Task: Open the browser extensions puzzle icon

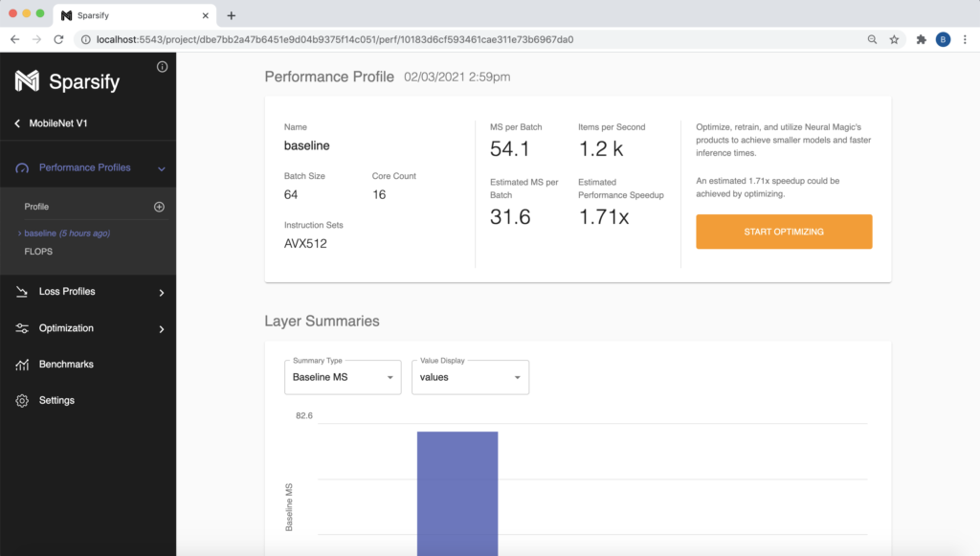Action: [922, 39]
